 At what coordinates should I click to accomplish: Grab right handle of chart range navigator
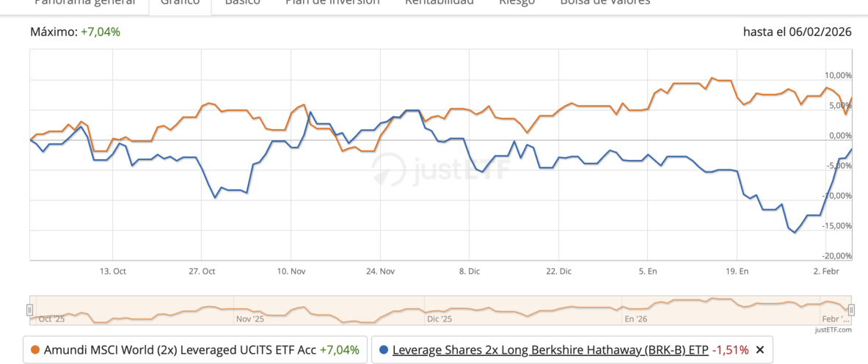[851, 310]
